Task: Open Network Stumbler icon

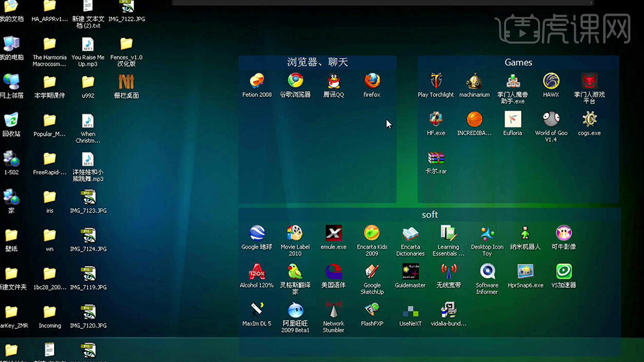Action: coord(334,310)
